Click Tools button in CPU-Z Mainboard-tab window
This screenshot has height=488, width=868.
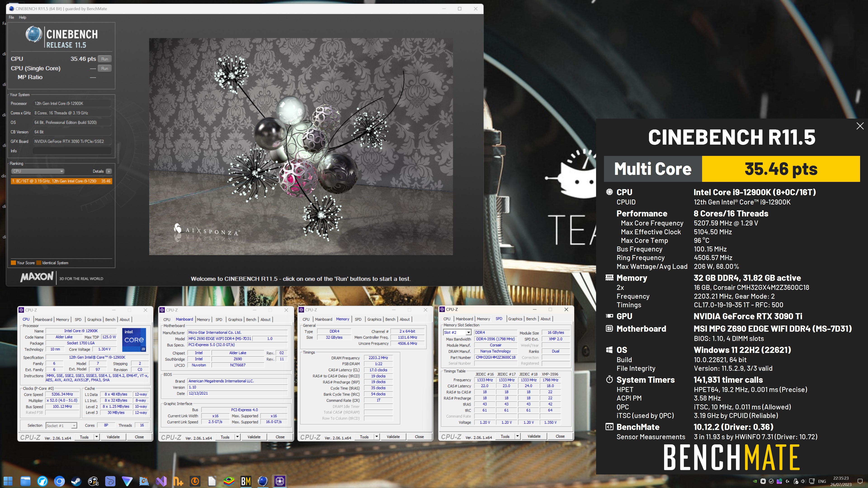pos(225,437)
